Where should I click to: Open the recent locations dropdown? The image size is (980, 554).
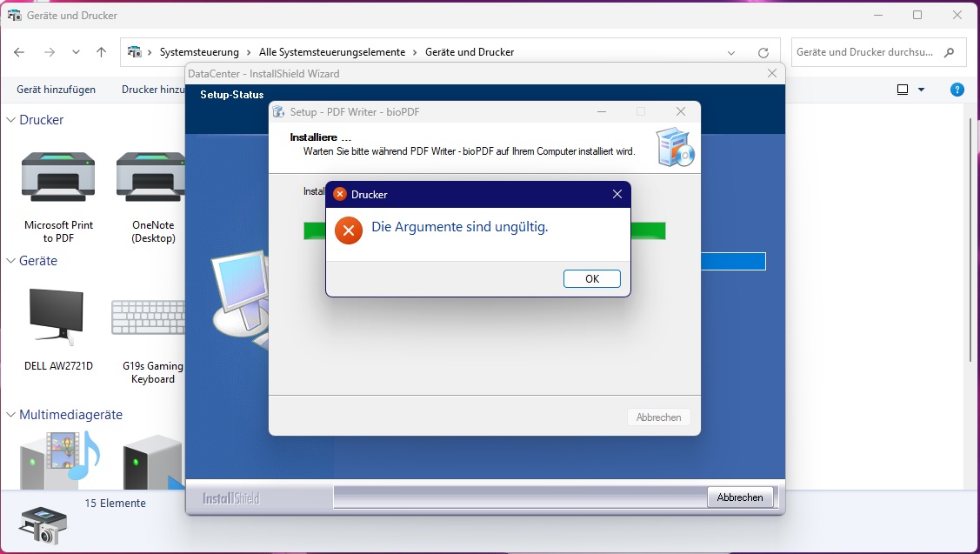pos(76,52)
